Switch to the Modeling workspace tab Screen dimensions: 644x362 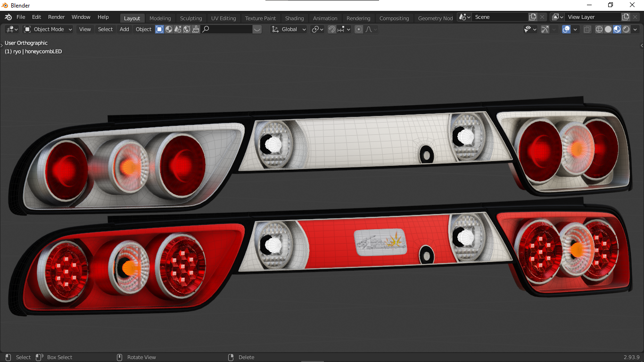160,18
